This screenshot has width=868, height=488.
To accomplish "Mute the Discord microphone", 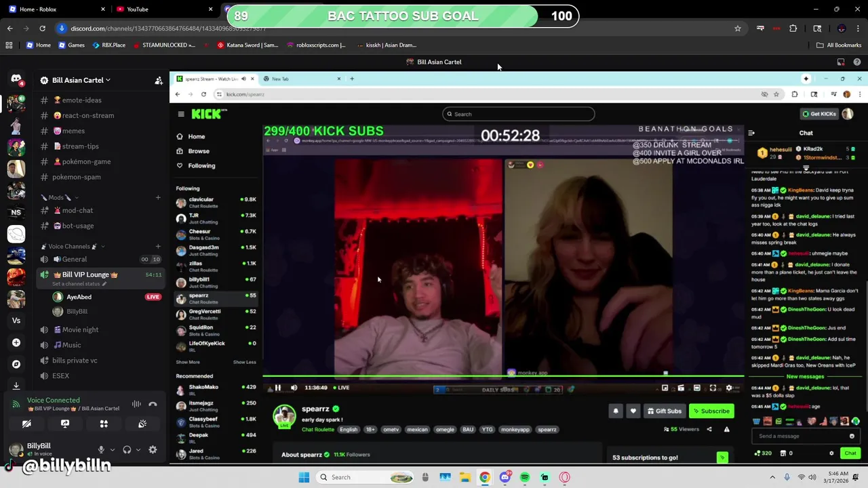I will pyautogui.click(x=101, y=449).
